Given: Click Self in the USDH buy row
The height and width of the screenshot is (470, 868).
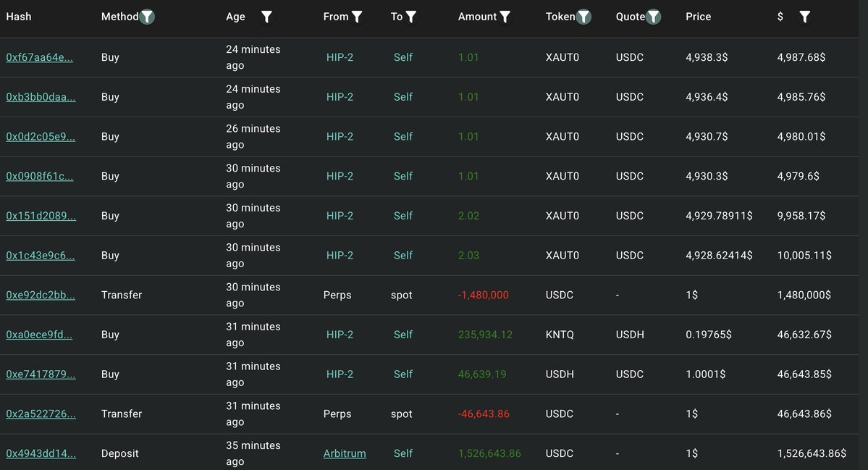Looking at the screenshot, I should (403, 374).
